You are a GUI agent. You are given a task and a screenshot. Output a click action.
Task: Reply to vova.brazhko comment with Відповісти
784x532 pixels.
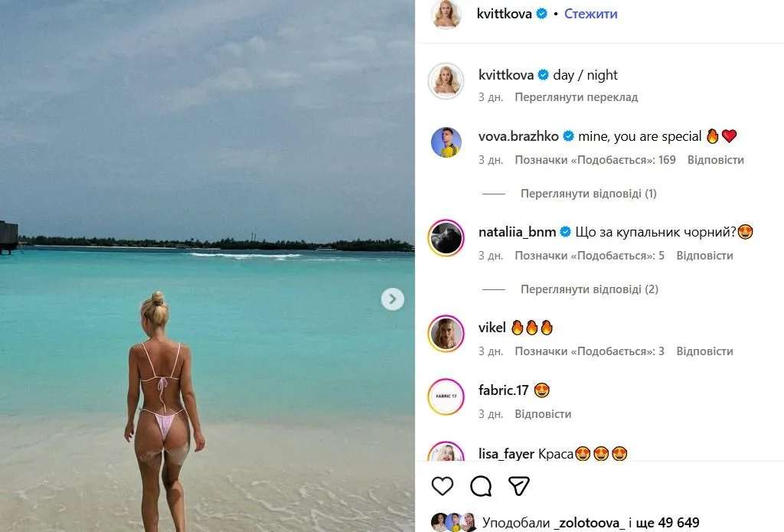[716, 160]
